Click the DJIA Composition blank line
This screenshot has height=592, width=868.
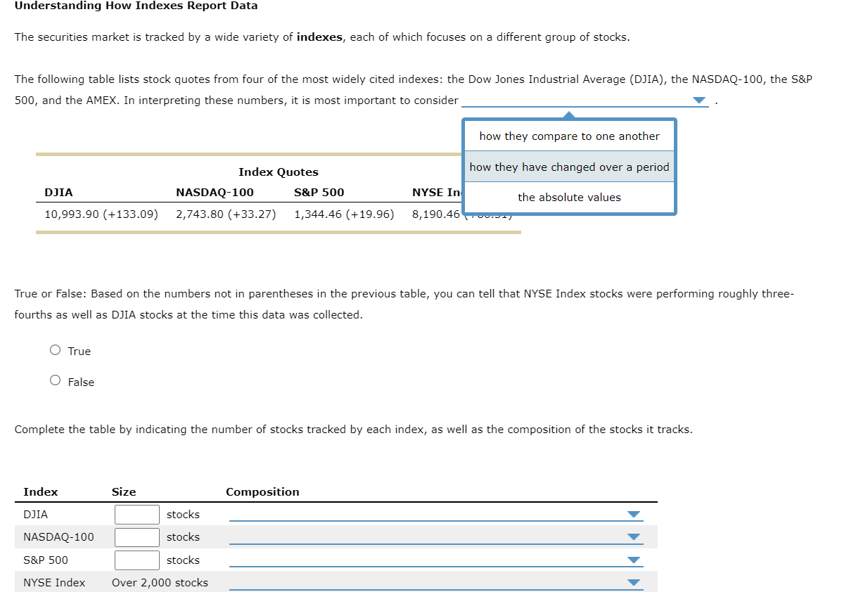tap(422, 517)
